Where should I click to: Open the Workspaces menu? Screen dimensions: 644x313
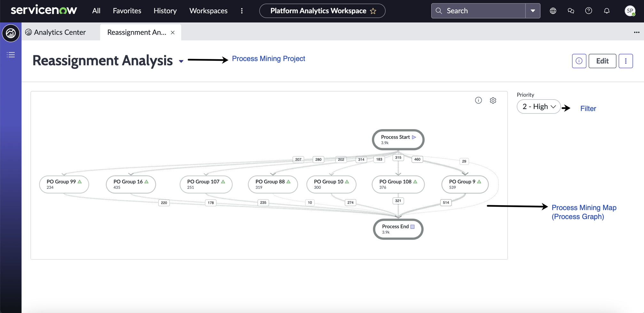(208, 11)
